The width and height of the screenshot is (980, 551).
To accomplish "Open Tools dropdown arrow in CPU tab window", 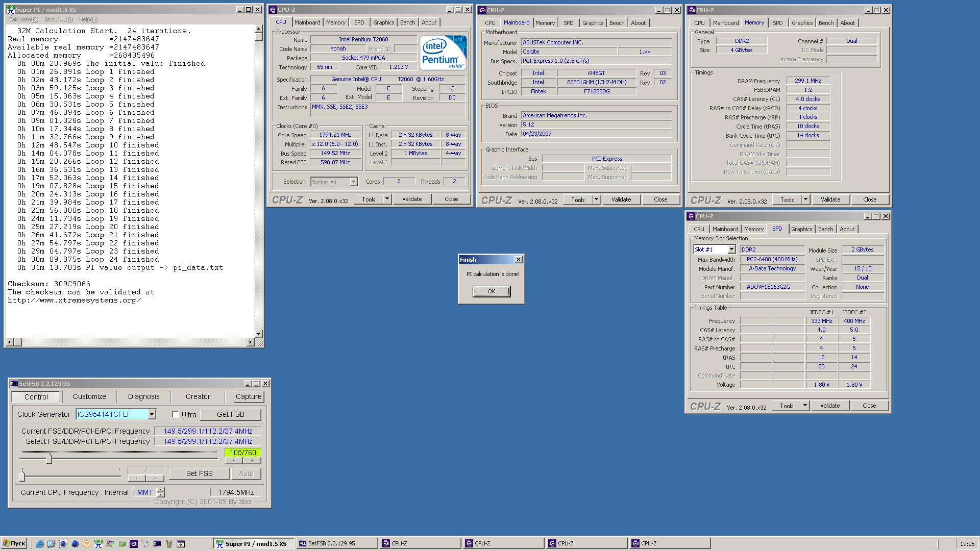I will [x=387, y=199].
